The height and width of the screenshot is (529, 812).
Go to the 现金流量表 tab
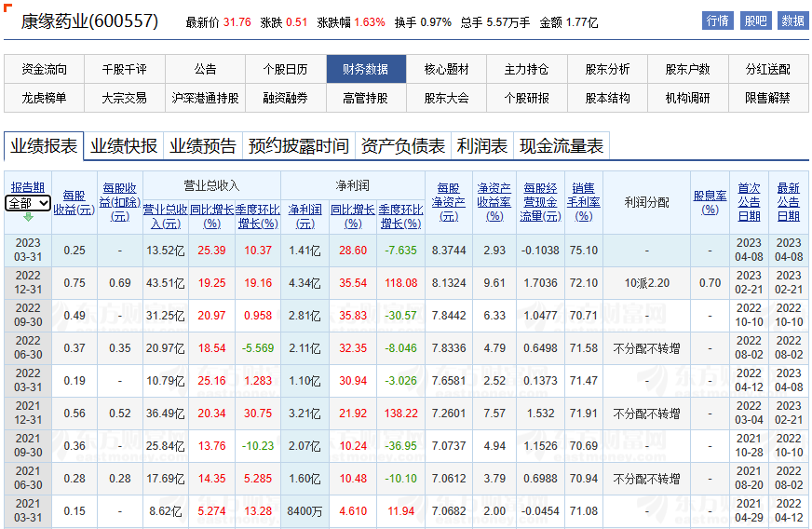[x=561, y=146]
